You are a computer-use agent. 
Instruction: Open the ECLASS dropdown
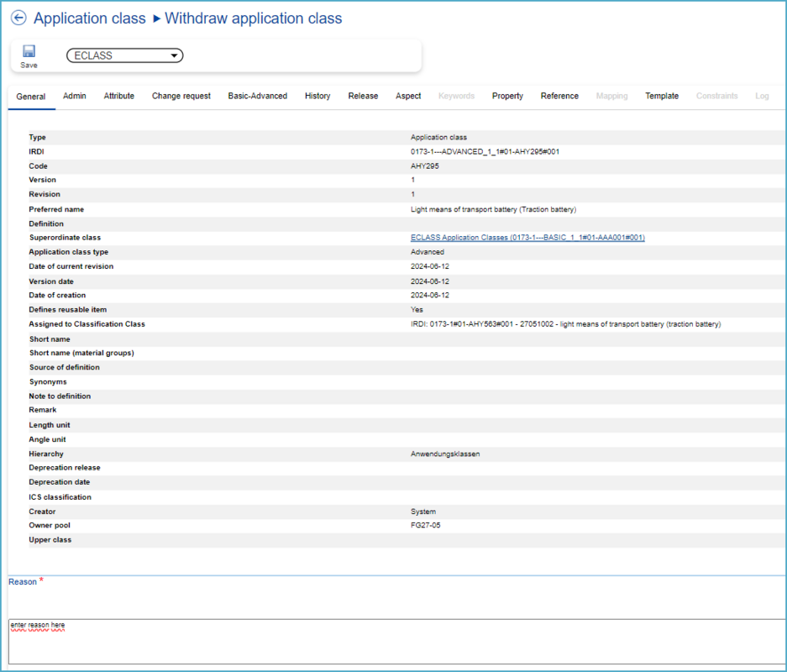124,55
